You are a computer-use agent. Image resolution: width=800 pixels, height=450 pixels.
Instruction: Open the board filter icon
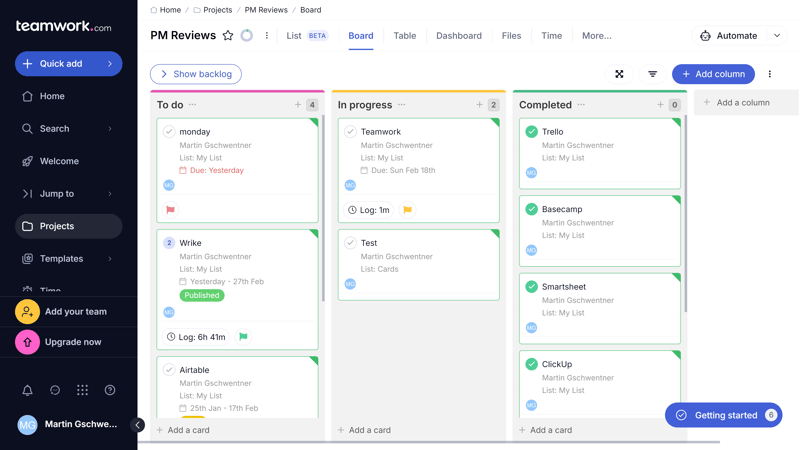[652, 74]
